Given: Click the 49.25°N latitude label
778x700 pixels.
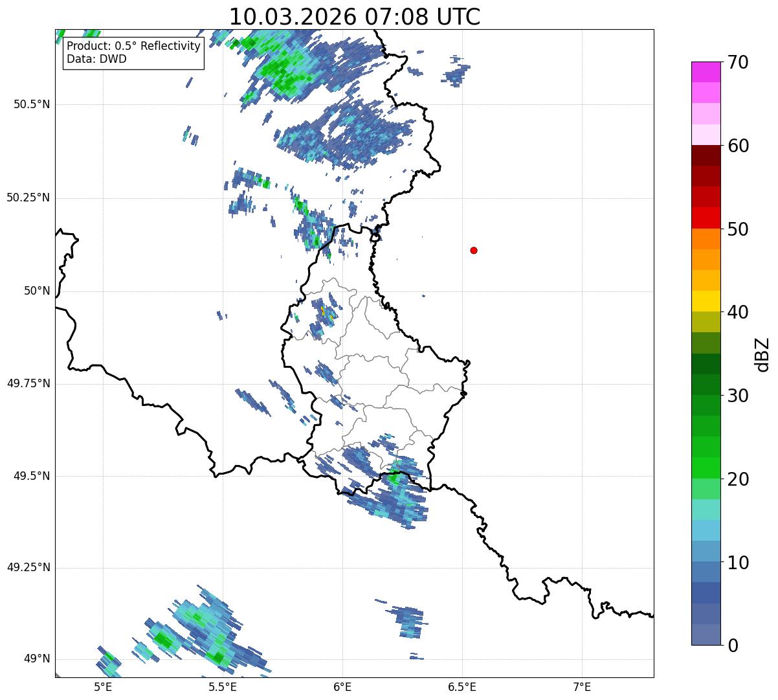Looking at the screenshot, I should point(28,567).
